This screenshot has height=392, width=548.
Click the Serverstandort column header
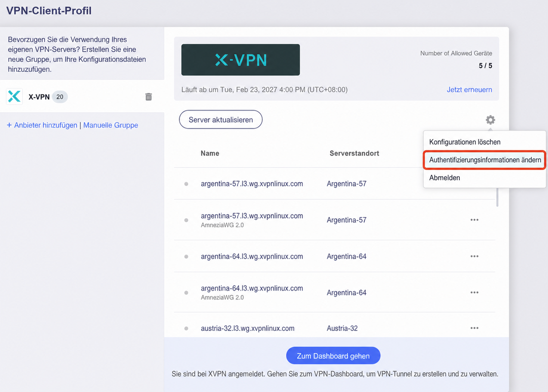(x=354, y=153)
